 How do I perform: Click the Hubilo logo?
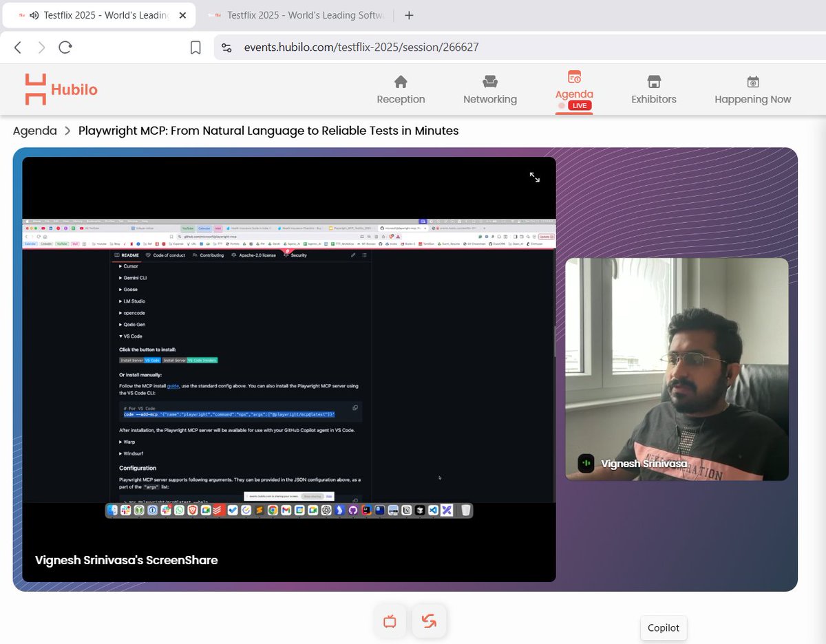(61, 89)
